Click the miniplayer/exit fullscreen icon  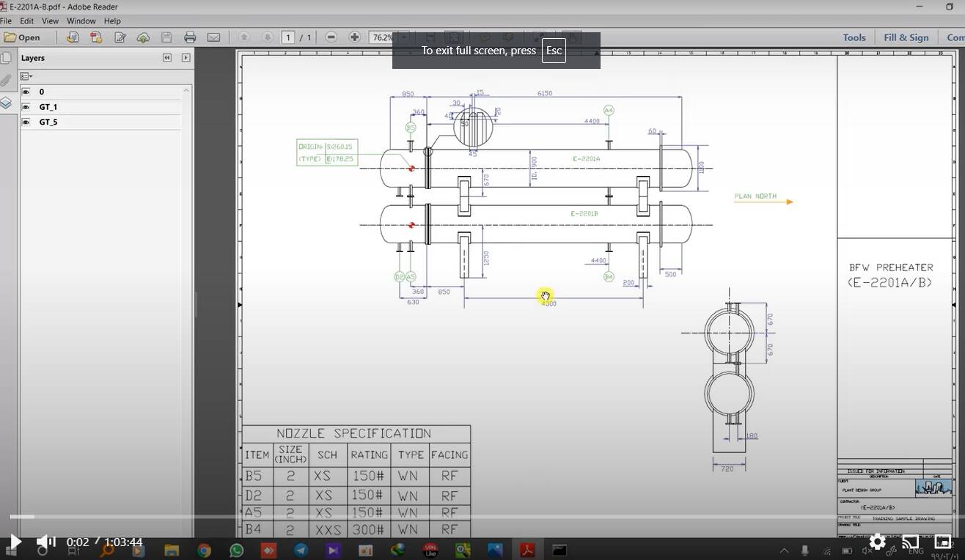(942, 542)
